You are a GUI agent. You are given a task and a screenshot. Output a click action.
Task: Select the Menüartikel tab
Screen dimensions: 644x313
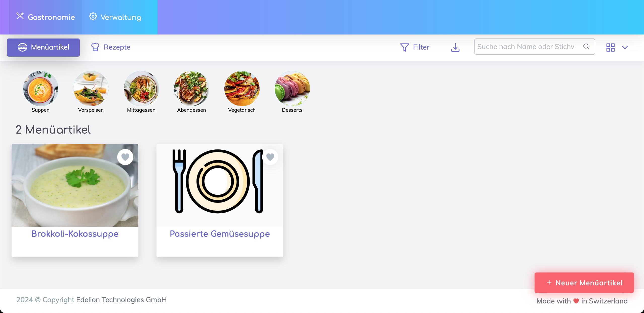pos(43,47)
